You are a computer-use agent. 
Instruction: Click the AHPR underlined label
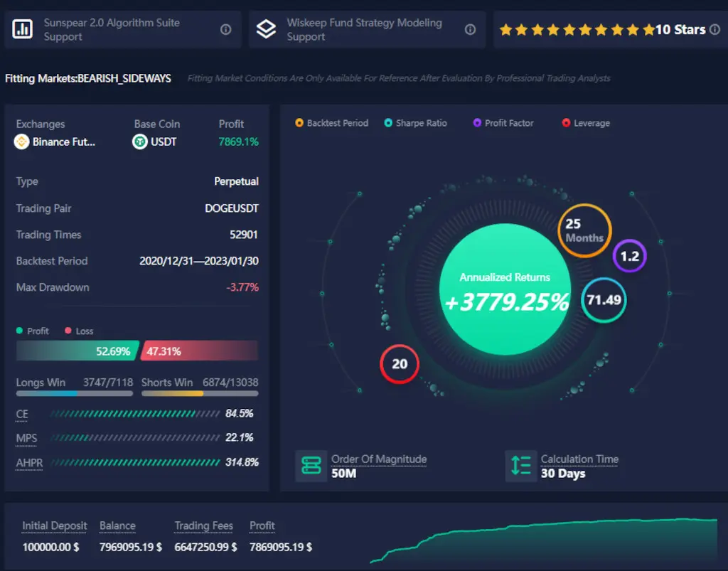[x=29, y=462]
